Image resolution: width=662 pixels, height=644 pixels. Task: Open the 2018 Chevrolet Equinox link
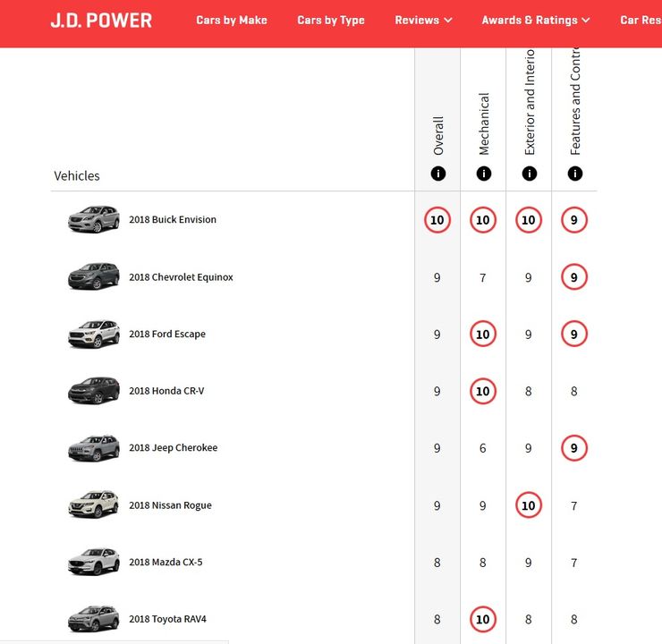click(x=181, y=277)
